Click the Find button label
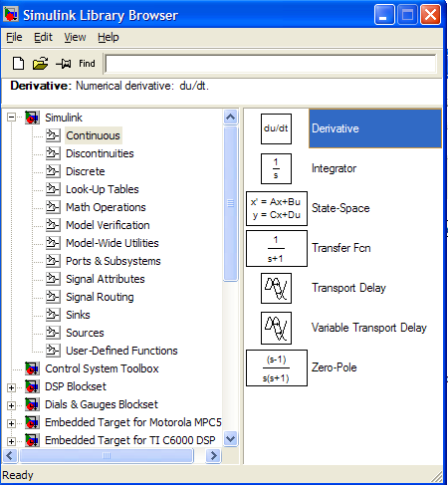The height and width of the screenshot is (485, 448). 87,63
